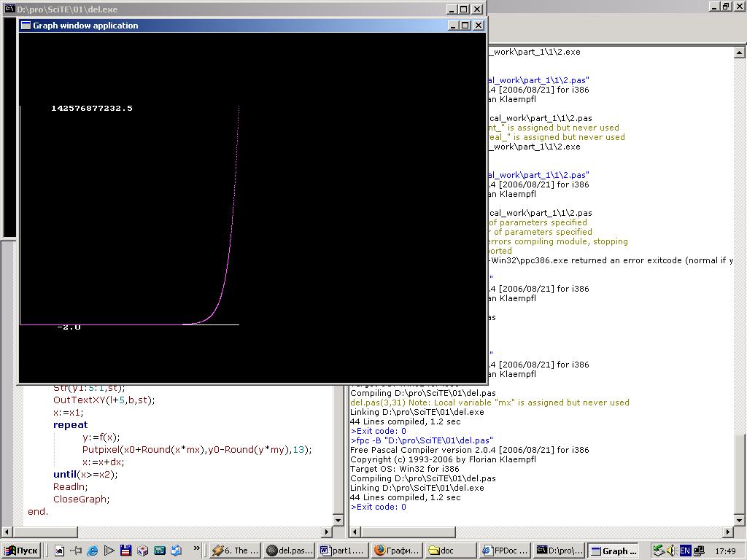Click the Пуск Start button
Screen dimensions: 747x560
(22, 551)
